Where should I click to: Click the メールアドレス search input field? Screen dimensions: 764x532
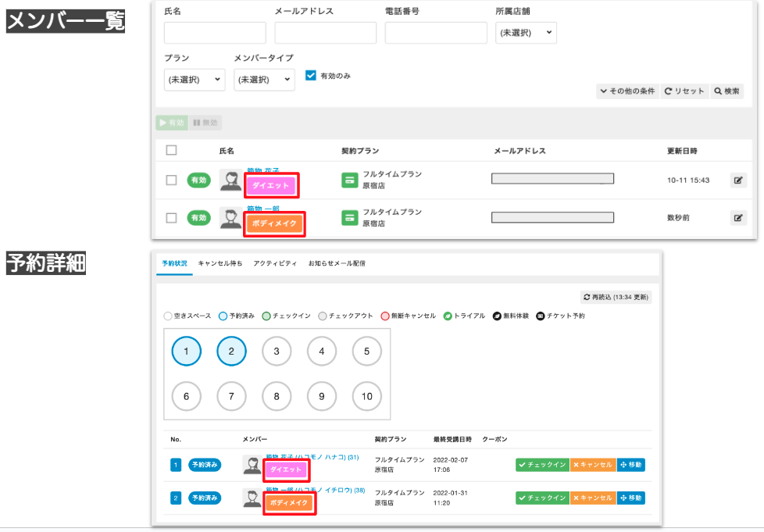point(325,33)
